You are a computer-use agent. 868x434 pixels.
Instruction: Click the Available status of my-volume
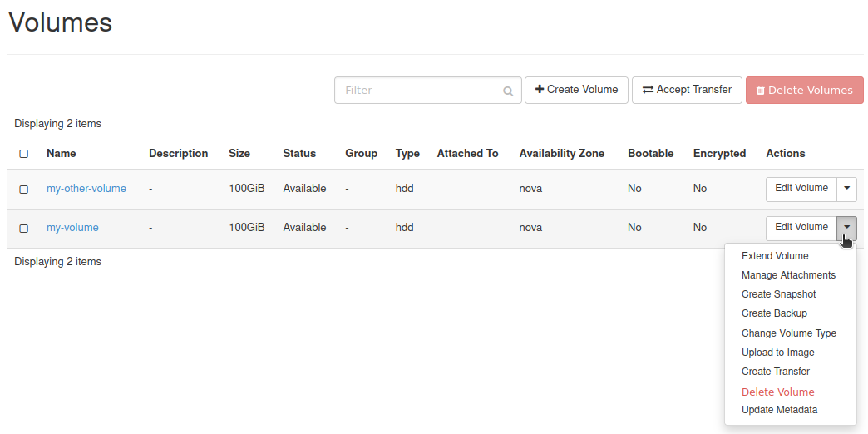tap(304, 228)
